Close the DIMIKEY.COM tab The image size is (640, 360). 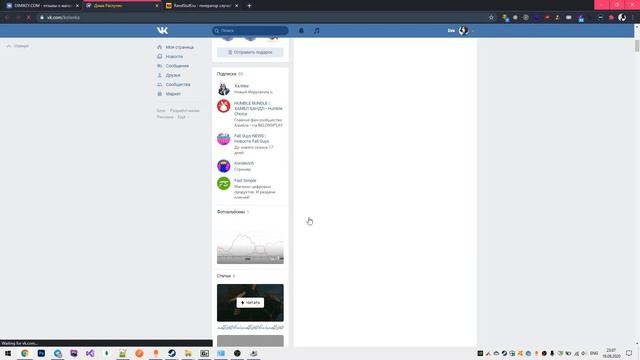[77, 6]
